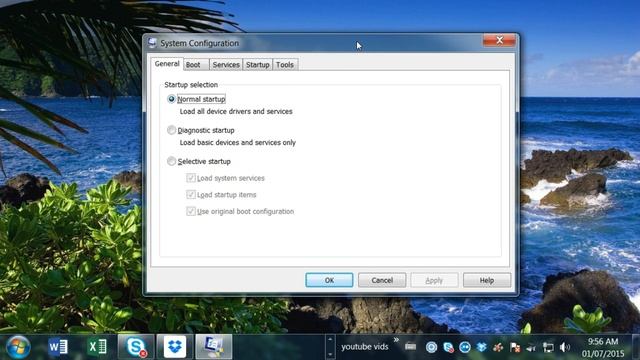Click the taskbar scroll up arrow
This screenshot has height=360, width=640.
point(330,340)
